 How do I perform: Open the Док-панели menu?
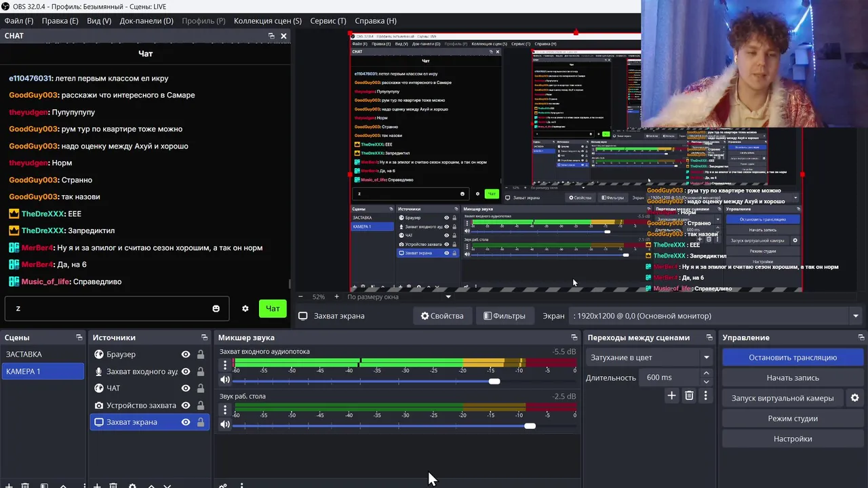(x=146, y=21)
